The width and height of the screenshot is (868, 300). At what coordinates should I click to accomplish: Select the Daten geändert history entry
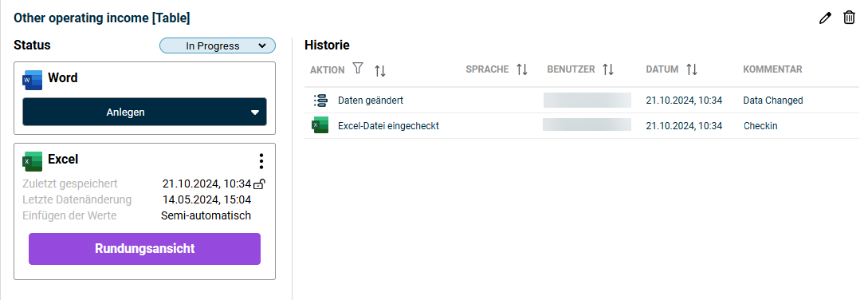581,101
